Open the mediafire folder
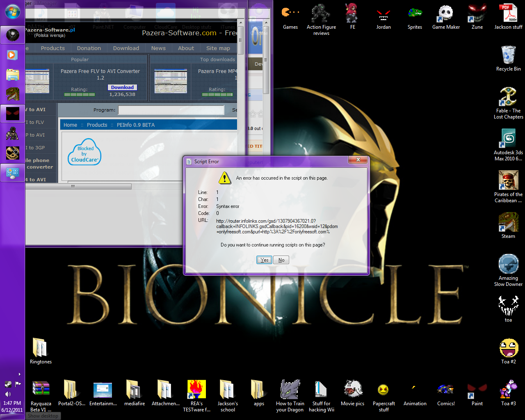The image size is (525, 420). click(x=134, y=393)
